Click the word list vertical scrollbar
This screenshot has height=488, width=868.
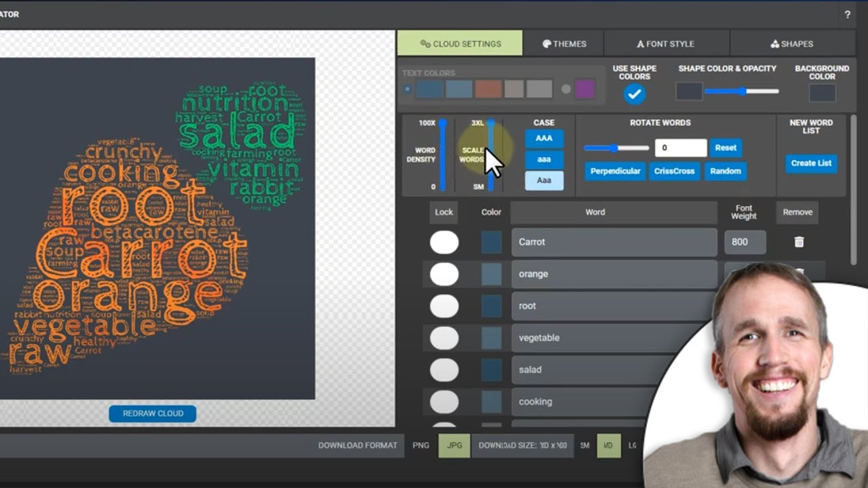[x=853, y=190]
